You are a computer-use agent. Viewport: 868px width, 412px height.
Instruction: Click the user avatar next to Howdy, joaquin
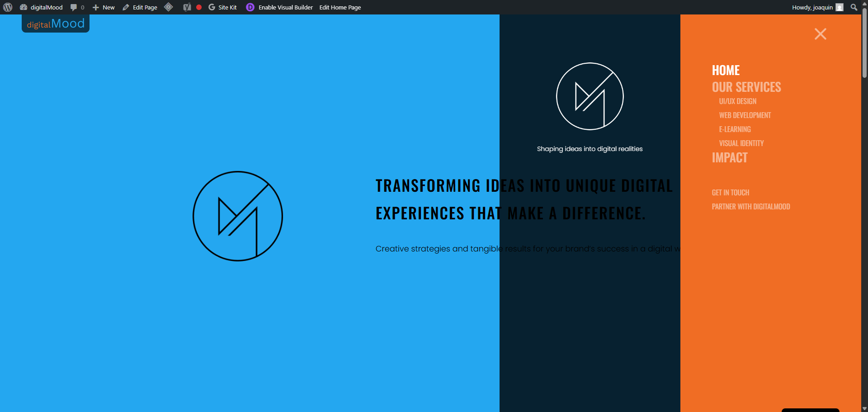coord(840,7)
